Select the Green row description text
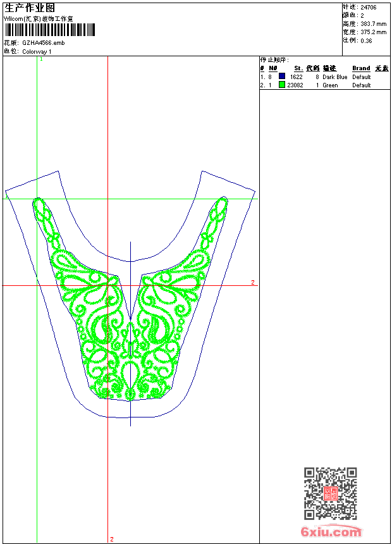 [330, 85]
